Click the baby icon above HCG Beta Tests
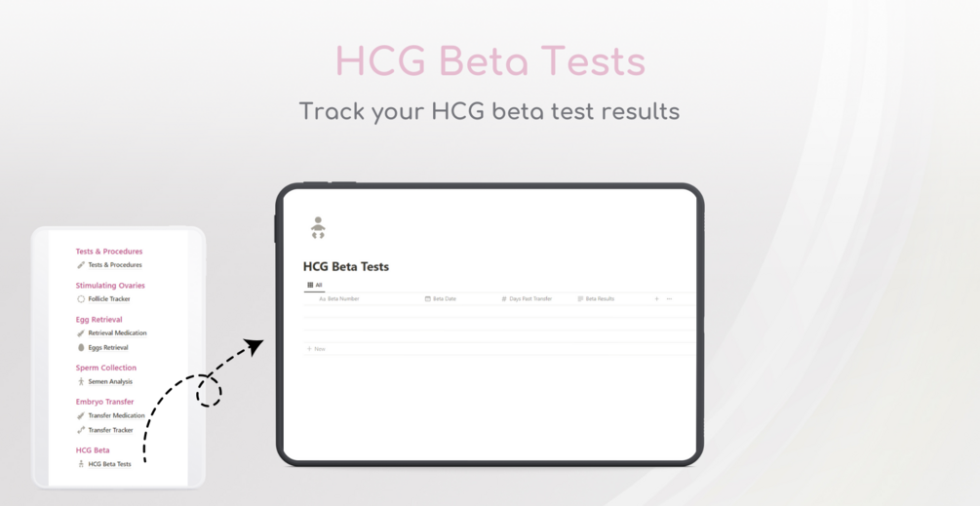Screen dimensions: 980x506 (x=318, y=228)
